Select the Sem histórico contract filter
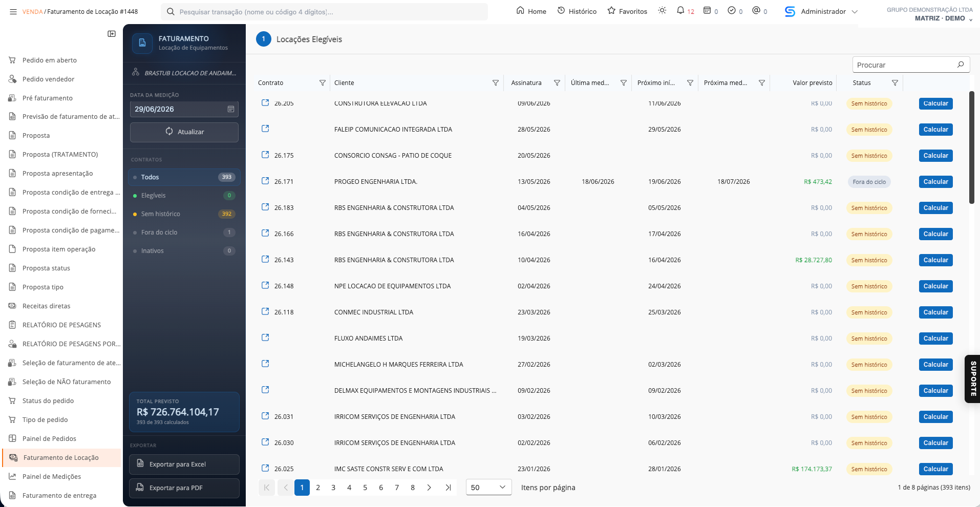 pos(184,214)
